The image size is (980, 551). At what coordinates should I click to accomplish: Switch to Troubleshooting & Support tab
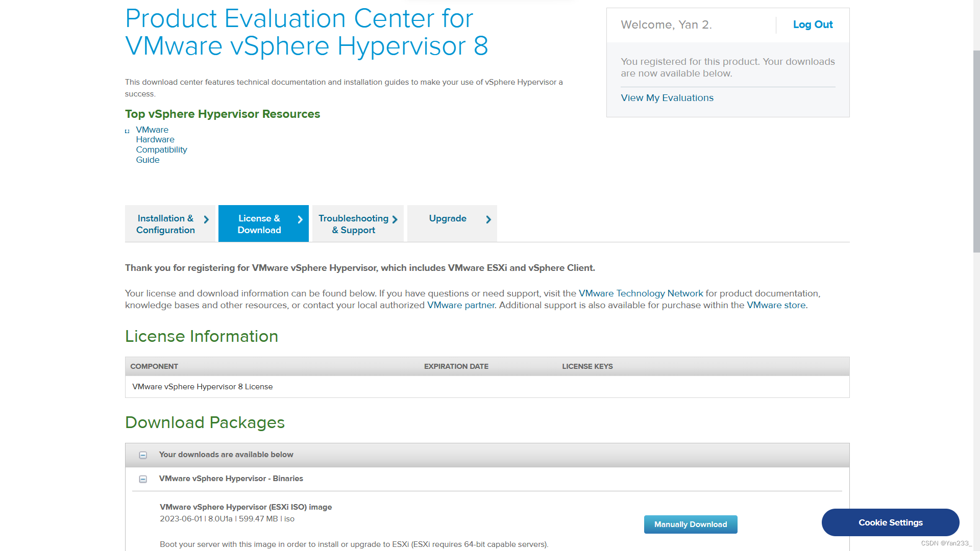pos(353,224)
